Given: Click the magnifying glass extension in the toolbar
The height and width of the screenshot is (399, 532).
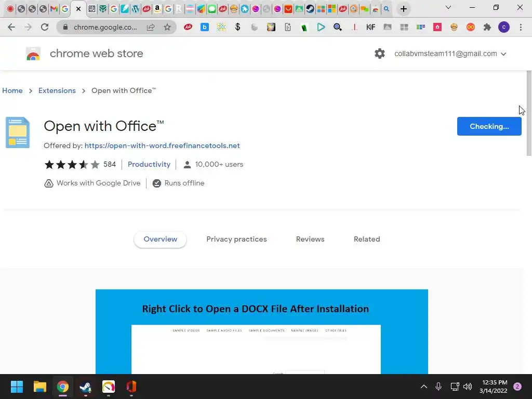Looking at the screenshot, I should [338, 27].
